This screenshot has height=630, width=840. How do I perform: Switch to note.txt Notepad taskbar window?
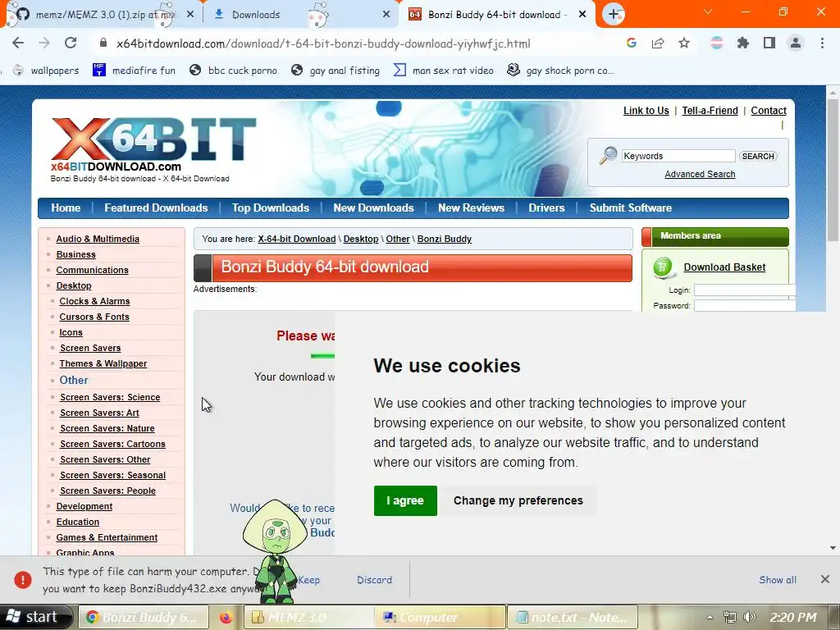tap(572, 617)
